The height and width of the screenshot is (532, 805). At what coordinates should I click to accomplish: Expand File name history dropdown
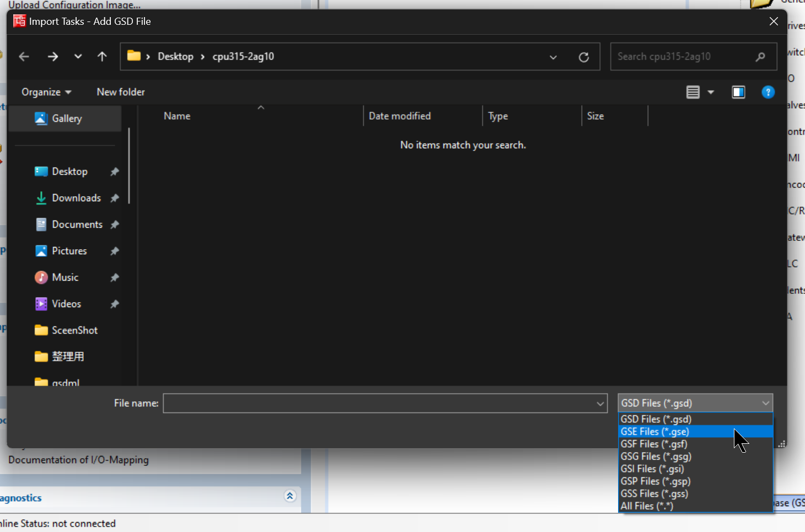tap(600, 404)
